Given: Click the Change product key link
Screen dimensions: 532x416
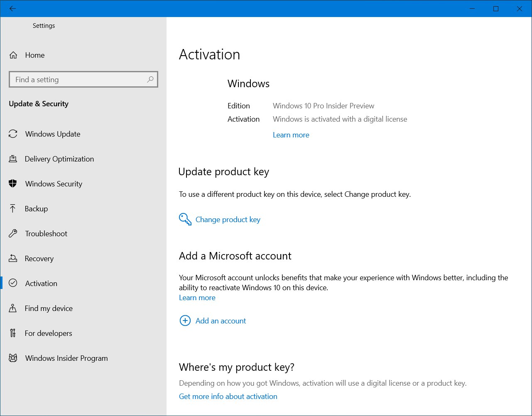Looking at the screenshot, I should (228, 220).
